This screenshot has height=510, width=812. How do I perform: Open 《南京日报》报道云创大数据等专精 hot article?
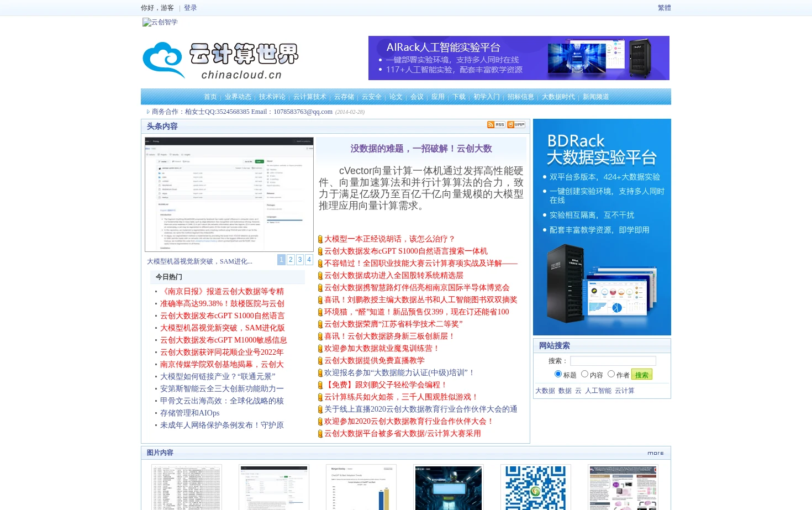(222, 291)
